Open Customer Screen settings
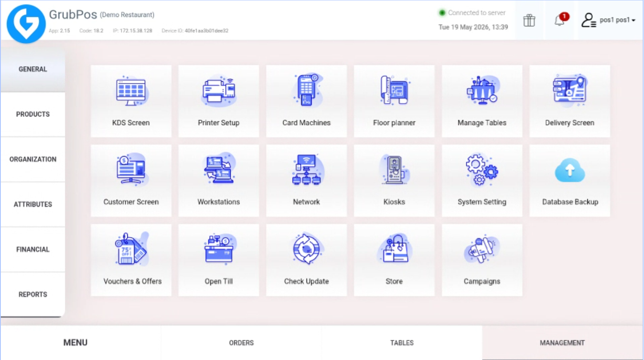The width and height of the screenshot is (644, 360). tap(131, 180)
